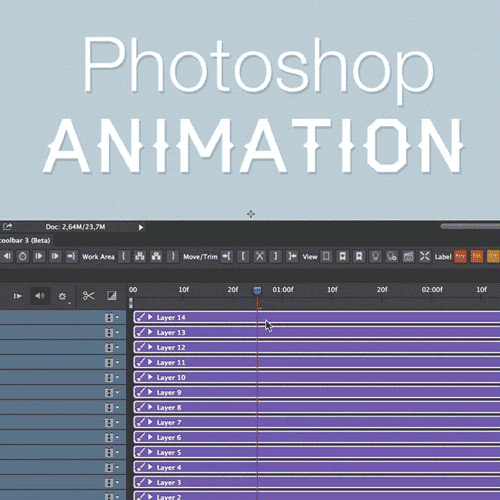Select the Layer 5 clip in the timeline
This screenshot has width=500, height=500.
point(317,452)
